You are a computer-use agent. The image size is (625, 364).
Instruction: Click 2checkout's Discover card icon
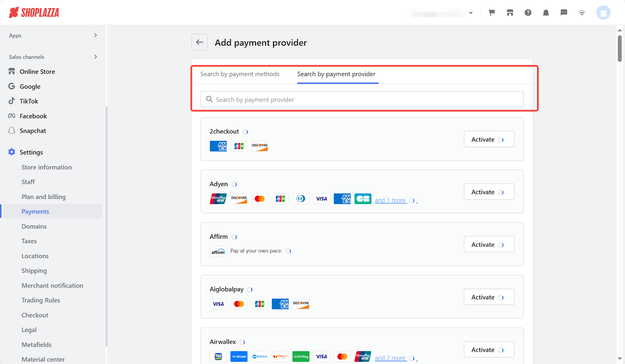(x=260, y=146)
